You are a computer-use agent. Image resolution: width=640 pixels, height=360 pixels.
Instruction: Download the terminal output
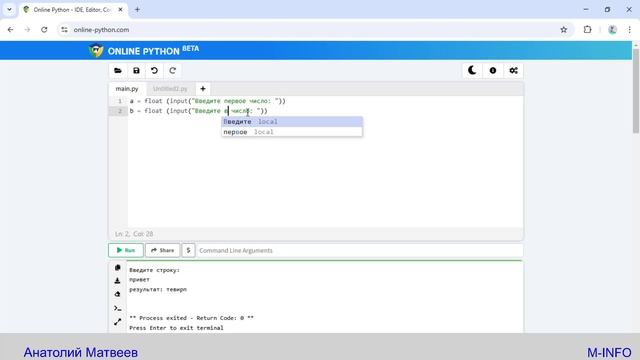(118, 281)
